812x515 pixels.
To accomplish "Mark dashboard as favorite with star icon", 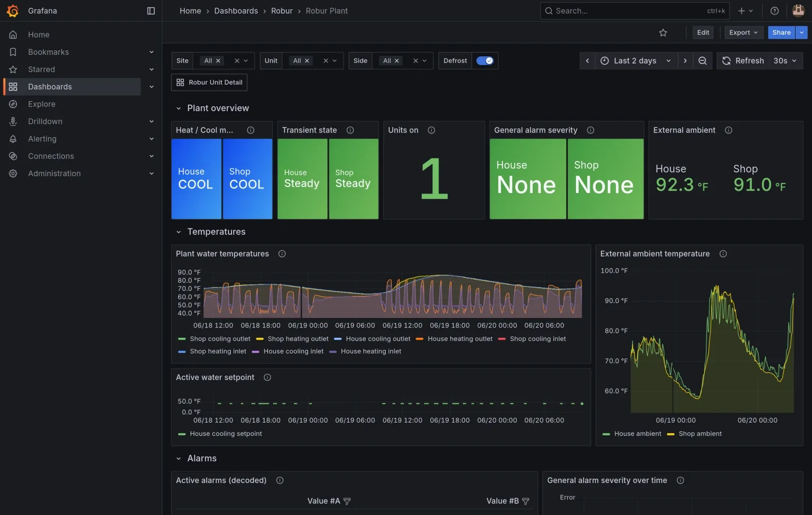I will 663,33.
